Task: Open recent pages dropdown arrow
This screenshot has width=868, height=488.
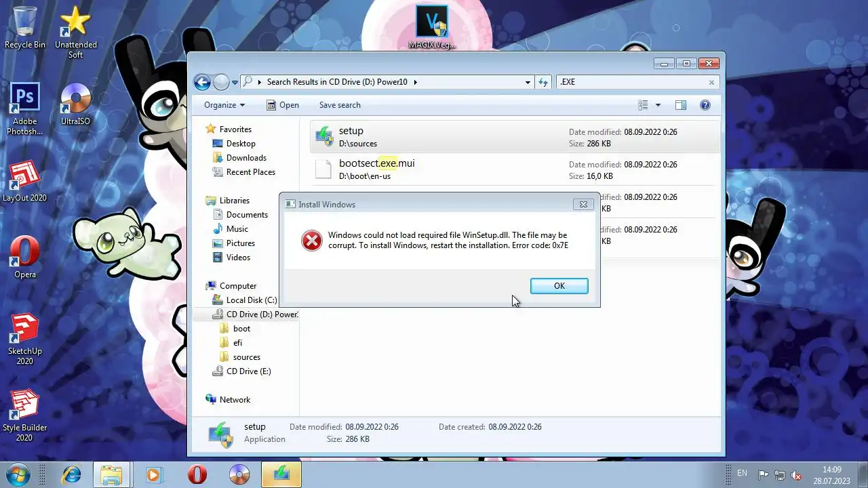Action: [235, 83]
